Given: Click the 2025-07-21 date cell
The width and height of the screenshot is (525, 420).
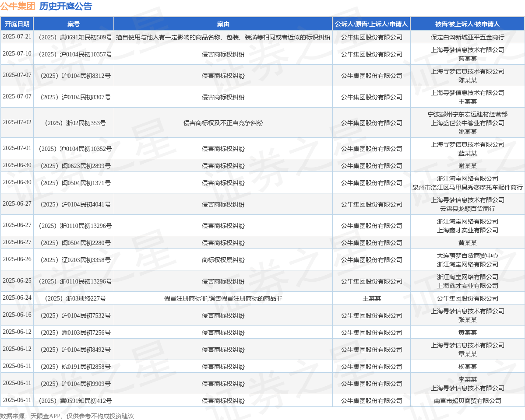Looking at the screenshot, I should (x=17, y=37).
